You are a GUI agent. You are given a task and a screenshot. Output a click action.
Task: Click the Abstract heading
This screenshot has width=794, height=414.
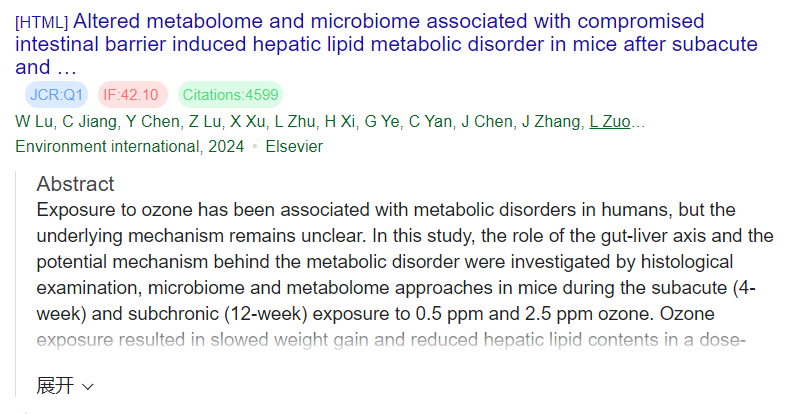75,184
